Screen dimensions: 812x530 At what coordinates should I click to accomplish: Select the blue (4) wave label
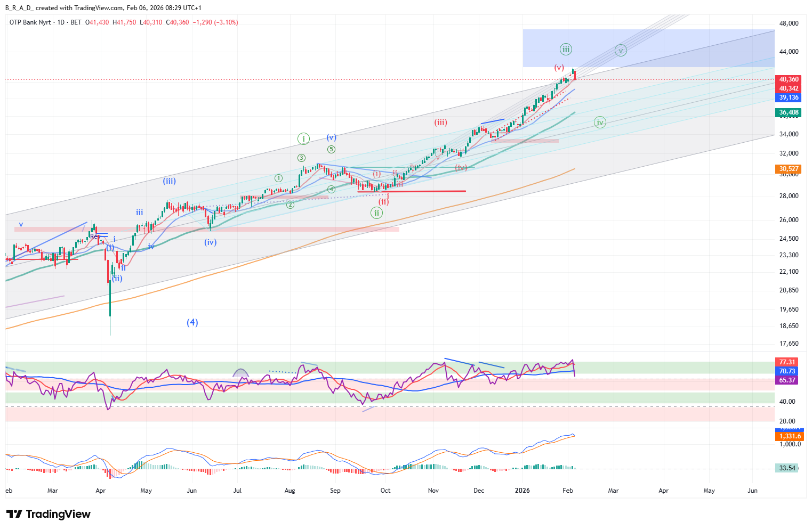point(192,322)
